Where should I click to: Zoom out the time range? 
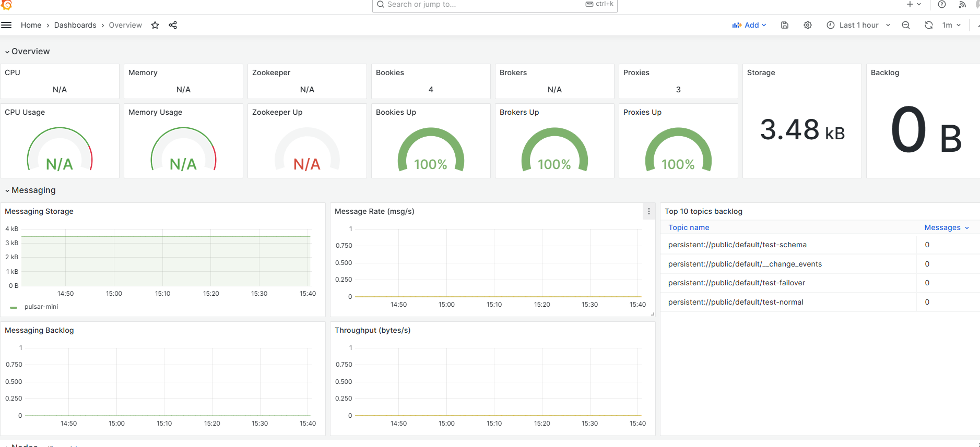point(906,25)
